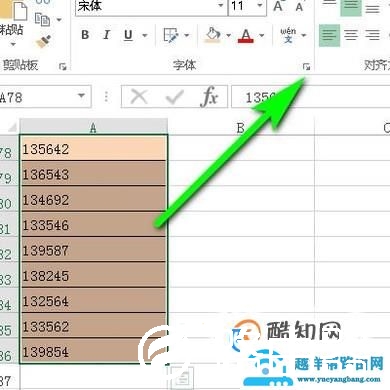This screenshot has width=390, height=390.
Task: Select cell containing 139587
Action: [94, 250]
